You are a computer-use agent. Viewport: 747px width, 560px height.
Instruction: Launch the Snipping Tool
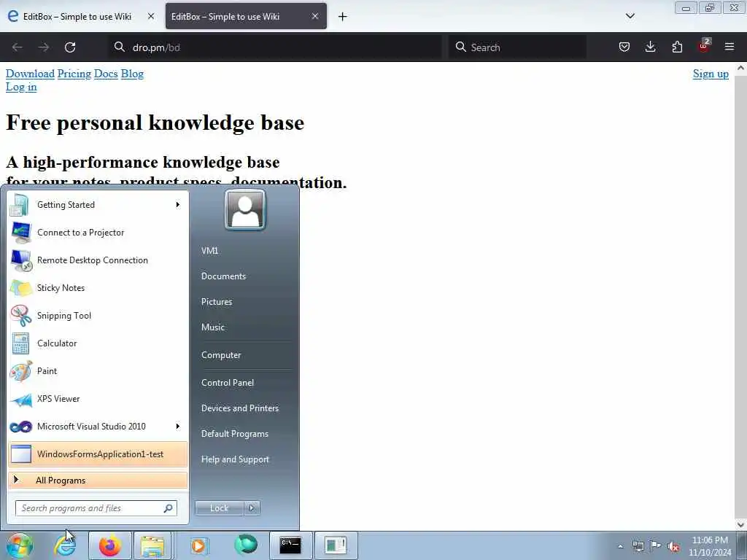[98, 315]
